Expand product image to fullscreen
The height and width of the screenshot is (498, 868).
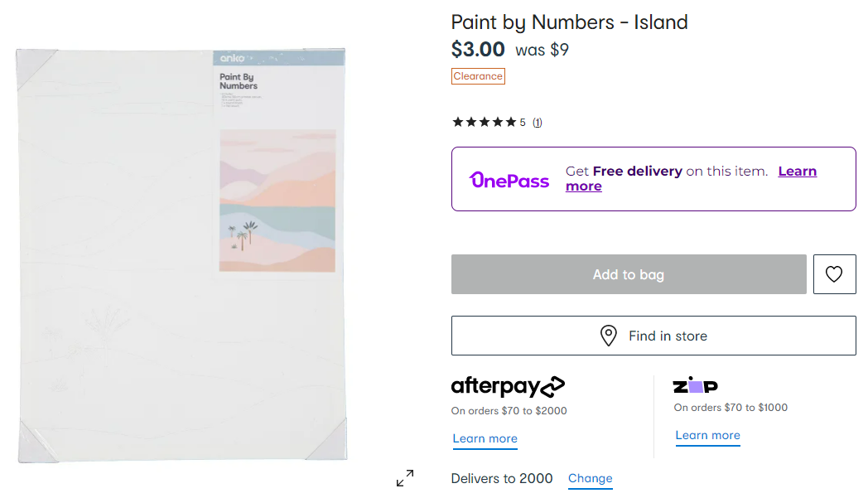tap(405, 478)
